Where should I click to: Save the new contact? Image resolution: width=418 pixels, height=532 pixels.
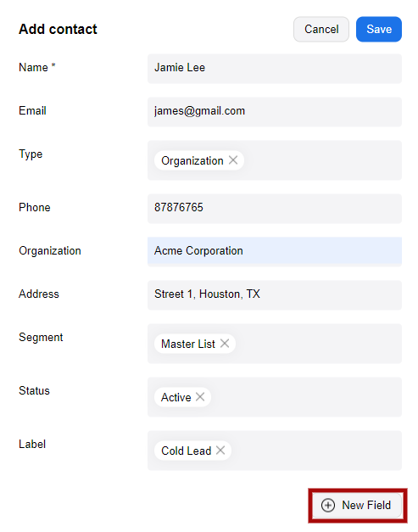[379, 29]
